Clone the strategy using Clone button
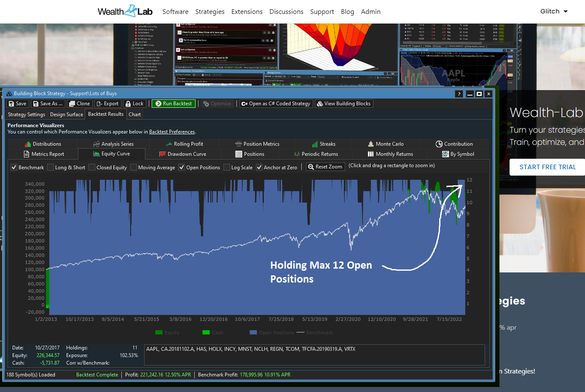 (x=79, y=104)
